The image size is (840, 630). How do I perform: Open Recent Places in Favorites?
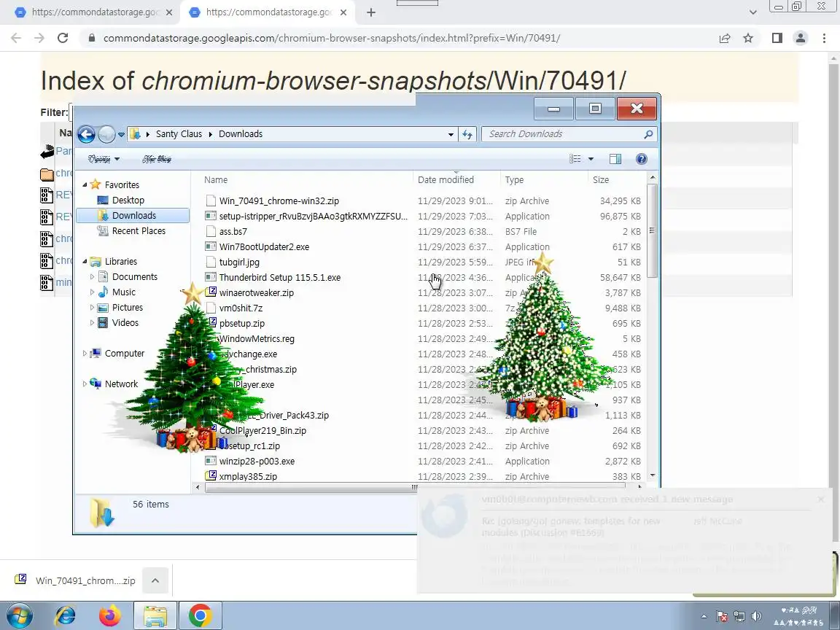coord(139,231)
